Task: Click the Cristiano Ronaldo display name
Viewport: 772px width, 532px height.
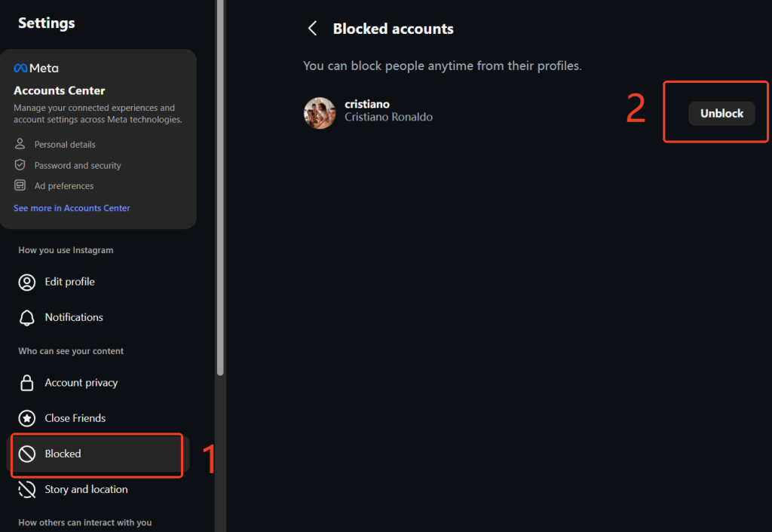Action: [x=388, y=117]
